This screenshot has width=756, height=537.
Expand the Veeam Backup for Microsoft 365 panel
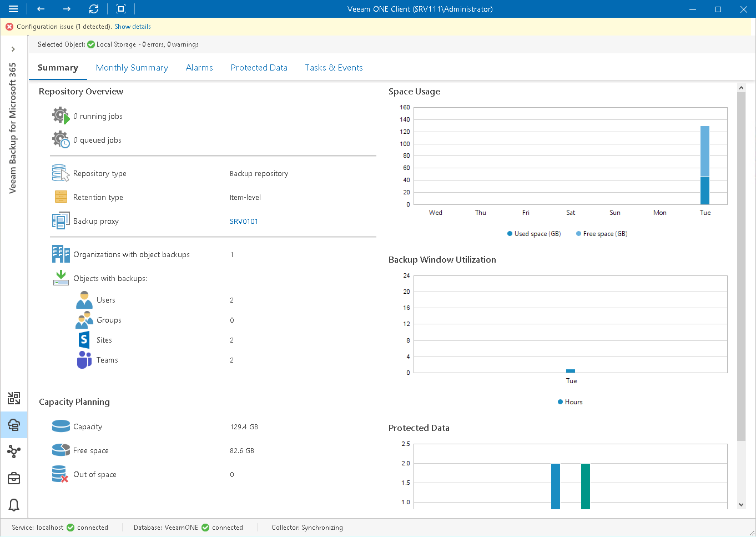(13, 48)
